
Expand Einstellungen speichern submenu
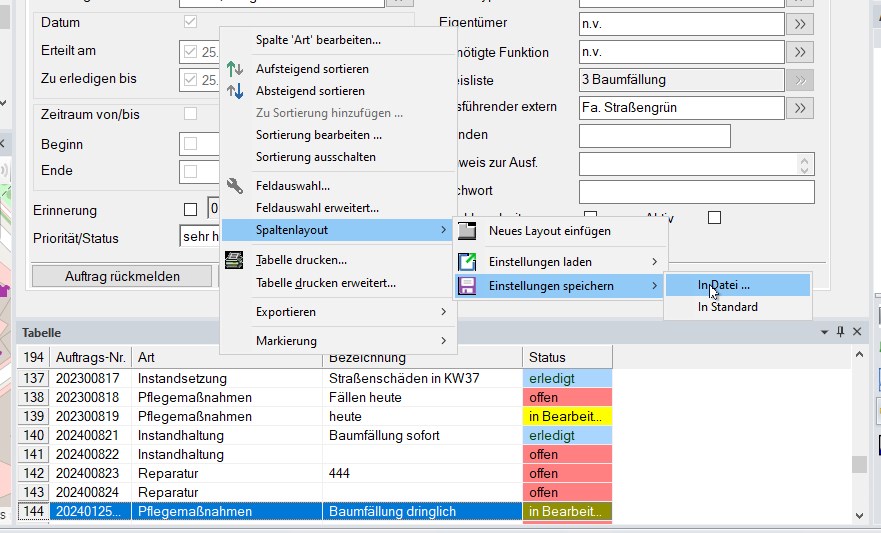point(559,286)
